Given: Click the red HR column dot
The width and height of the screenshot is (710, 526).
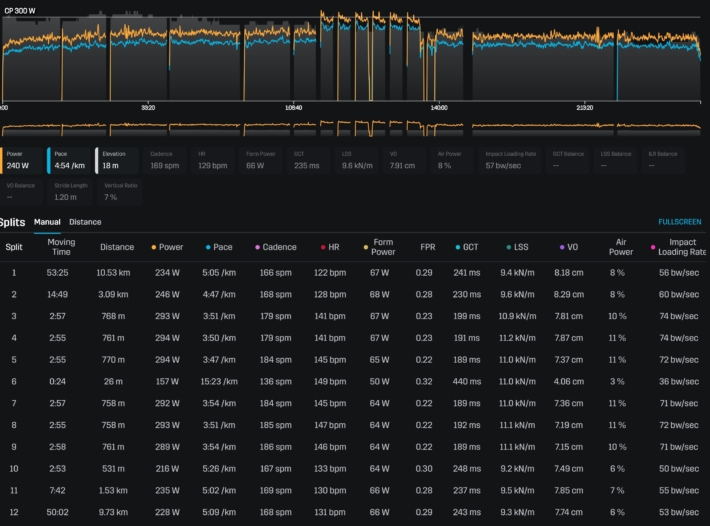Looking at the screenshot, I should point(323,247).
